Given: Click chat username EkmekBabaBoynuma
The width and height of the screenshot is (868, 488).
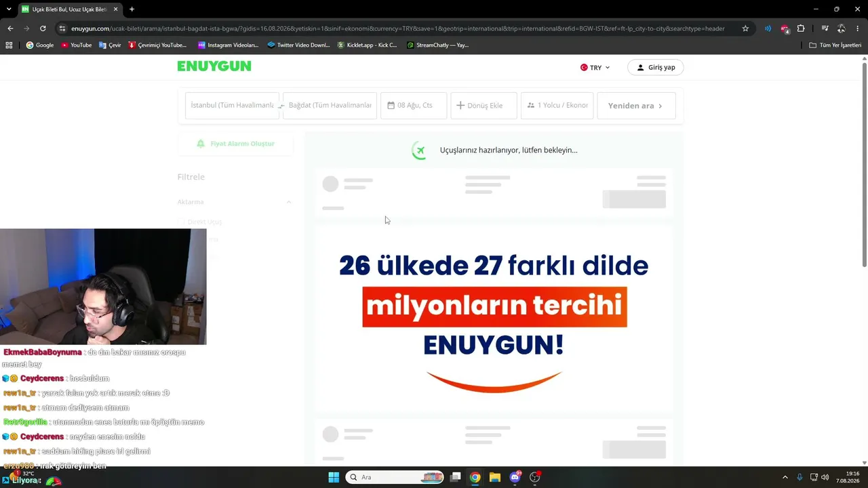Looking at the screenshot, I should pos(42,352).
